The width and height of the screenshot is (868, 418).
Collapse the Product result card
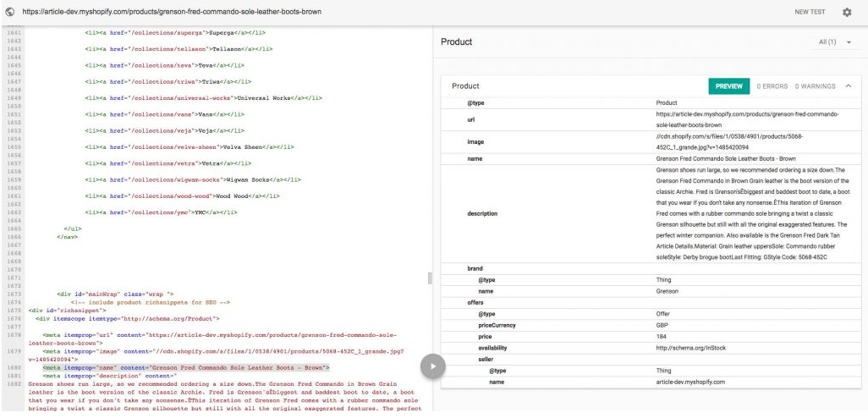[x=848, y=85]
